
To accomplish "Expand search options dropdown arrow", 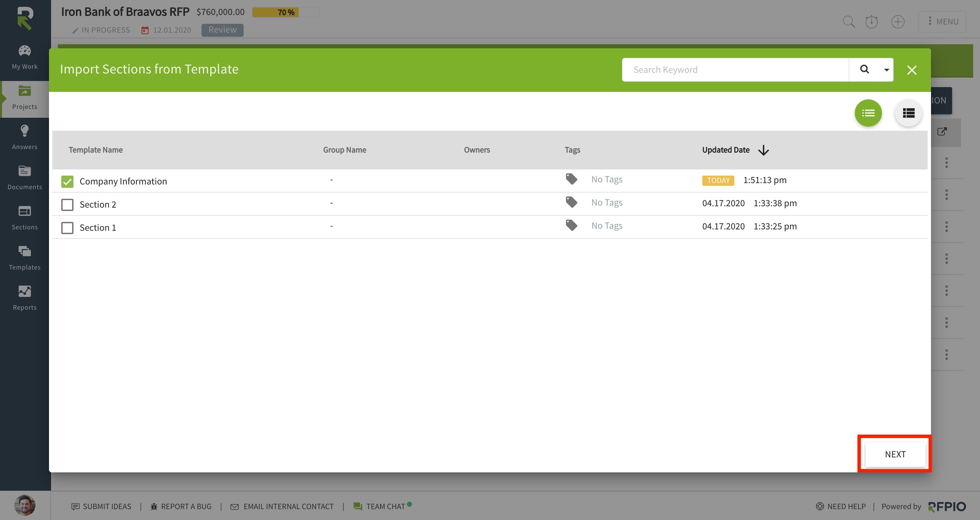I will click(x=886, y=70).
